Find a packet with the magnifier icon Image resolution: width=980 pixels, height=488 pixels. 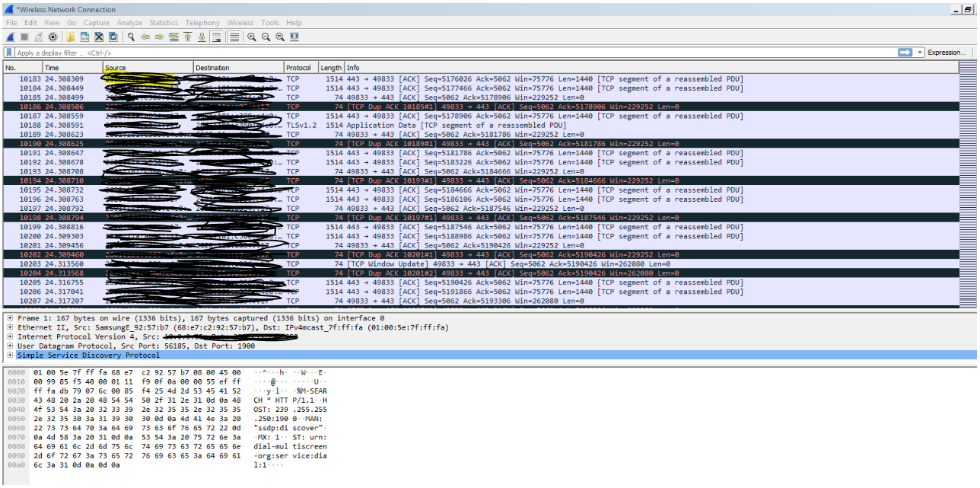[x=131, y=37]
